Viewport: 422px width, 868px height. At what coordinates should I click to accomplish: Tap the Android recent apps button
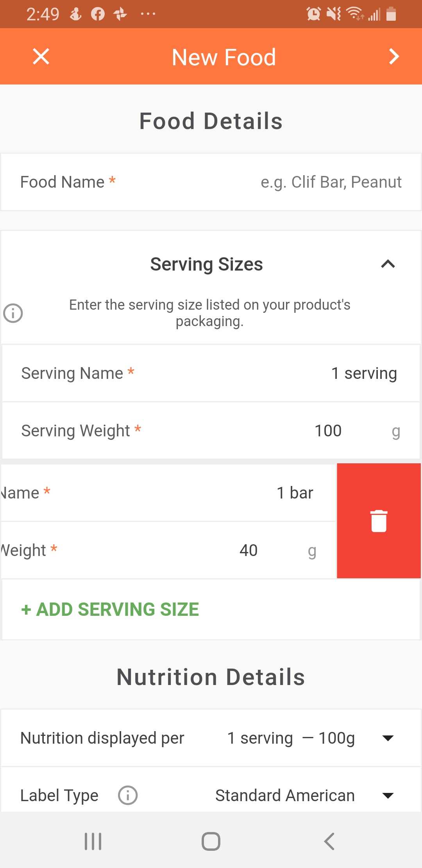[x=93, y=841]
